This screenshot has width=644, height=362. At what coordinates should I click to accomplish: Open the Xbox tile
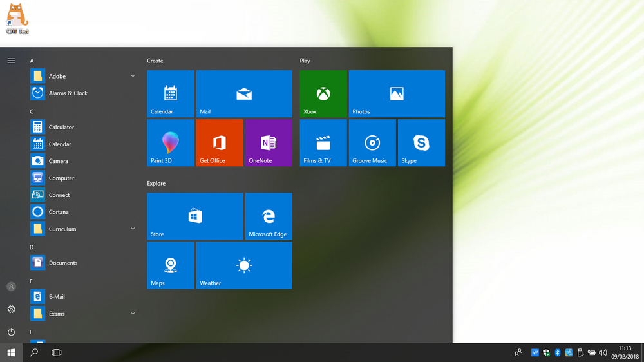coord(323,93)
